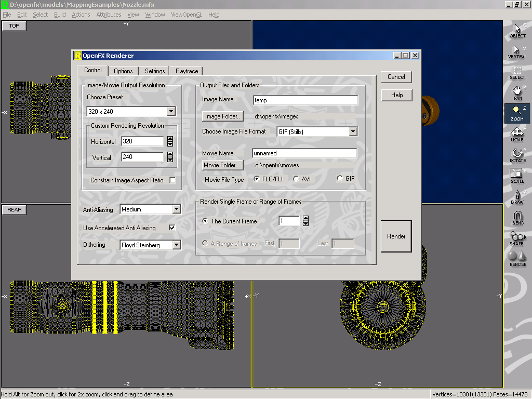Select the Rotate tool
The image size is (532, 399).
tap(517, 155)
